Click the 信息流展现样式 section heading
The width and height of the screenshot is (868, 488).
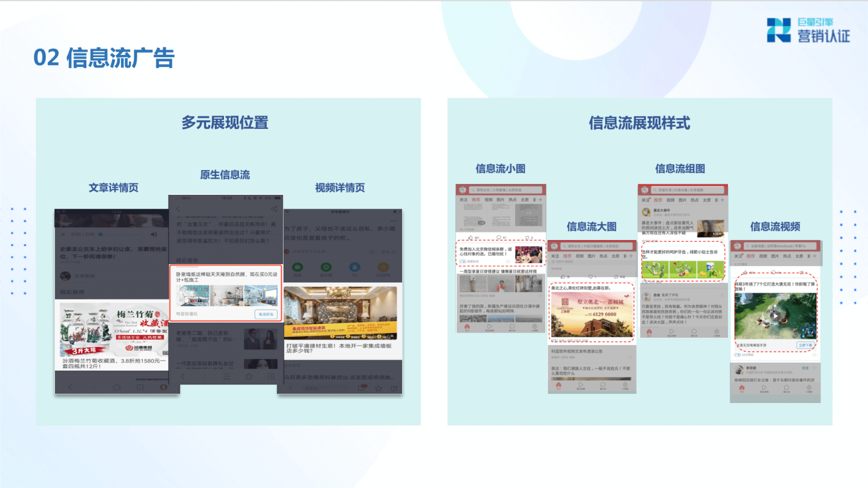639,123
